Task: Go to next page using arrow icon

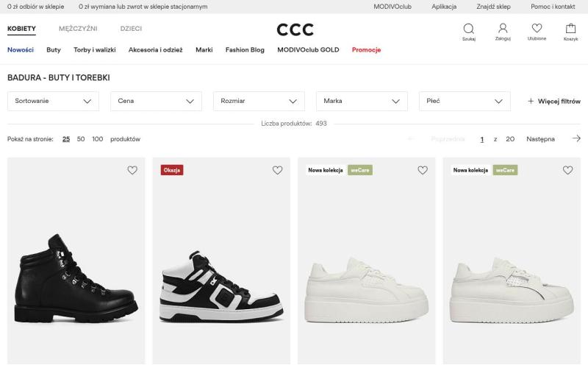Action: tap(576, 138)
